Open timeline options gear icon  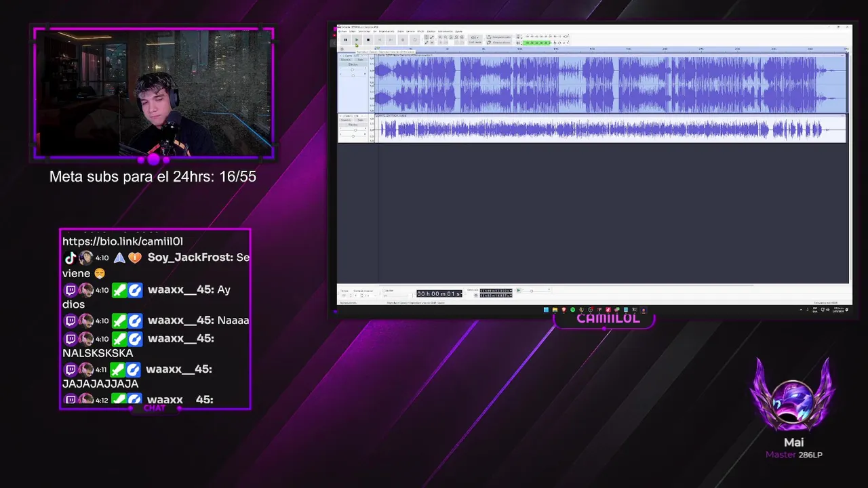(x=342, y=49)
